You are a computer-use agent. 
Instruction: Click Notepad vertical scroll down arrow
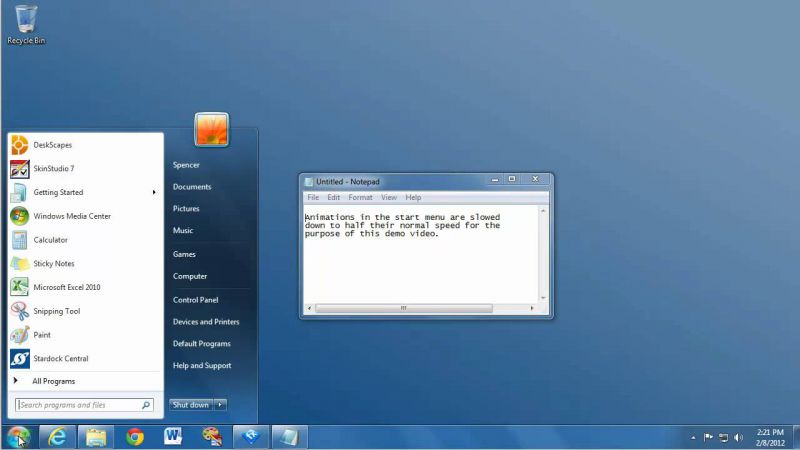click(x=543, y=298)
